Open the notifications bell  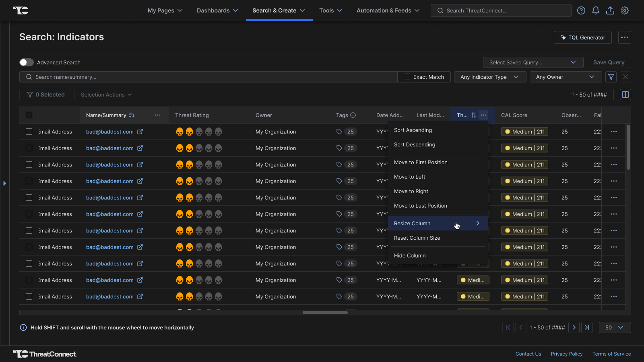(x=596, y=10)
